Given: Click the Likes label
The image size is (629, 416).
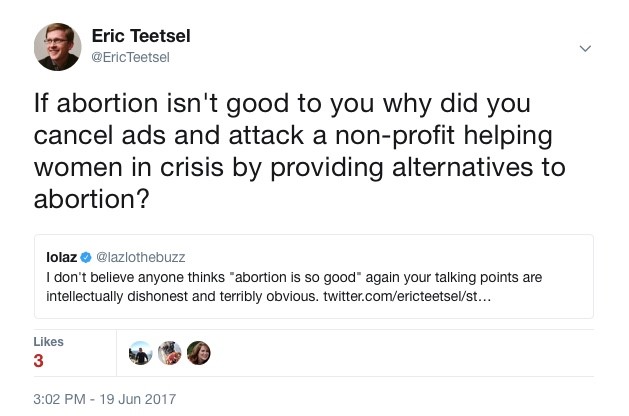Looking at the screenshot, I should [48, 342].
